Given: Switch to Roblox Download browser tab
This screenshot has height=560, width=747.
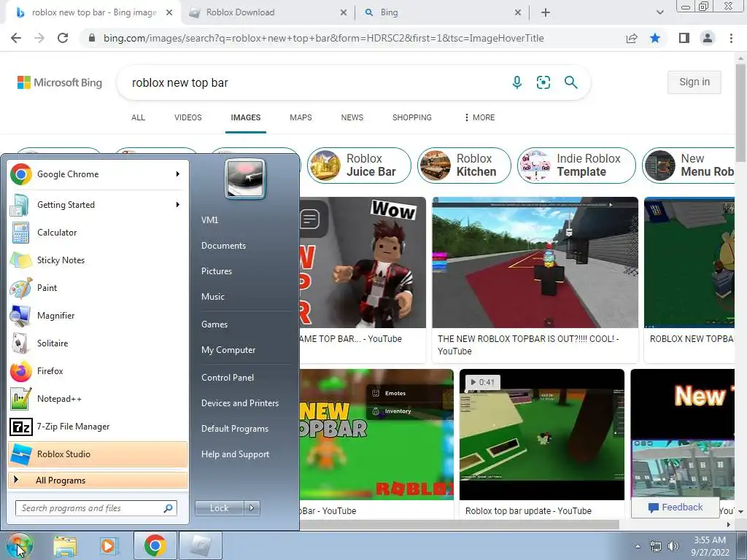Looking at the screenshot, I should [268, 12].
